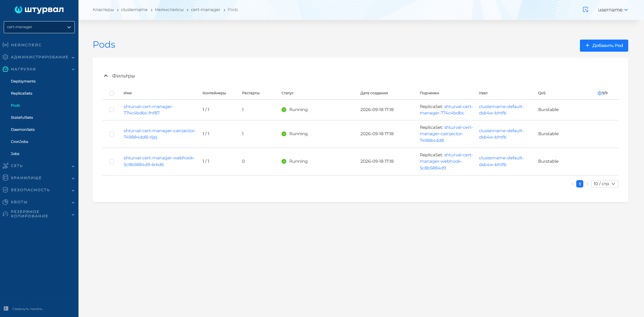Click the Сеть network icon
The width and height of the screenshot is (644, 317).
5,166
